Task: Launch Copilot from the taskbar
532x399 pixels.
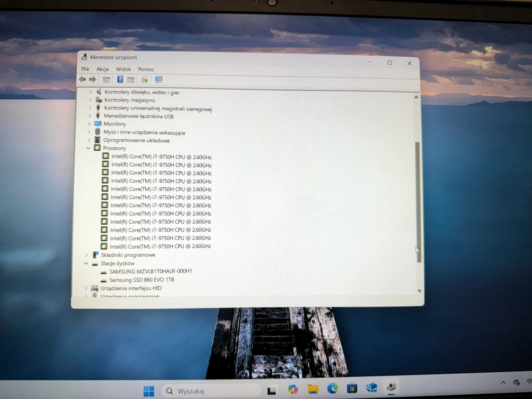Action: click(x=293, y=389)
